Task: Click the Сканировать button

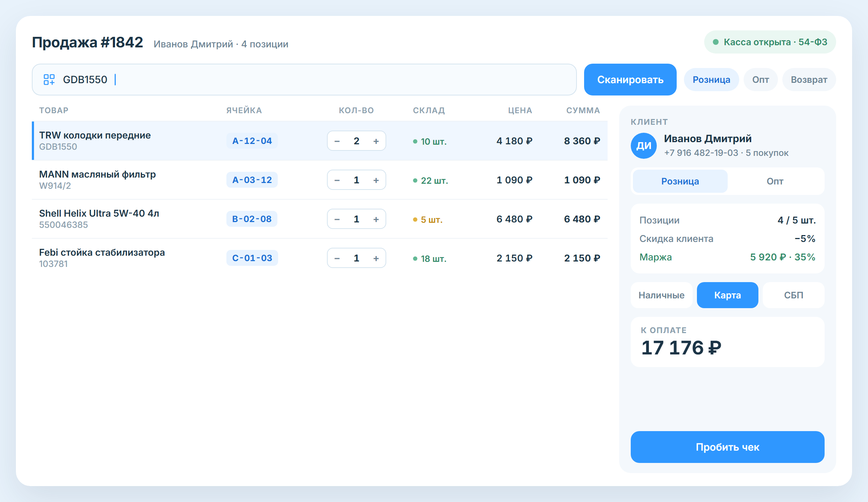Action: pos(630,80)
